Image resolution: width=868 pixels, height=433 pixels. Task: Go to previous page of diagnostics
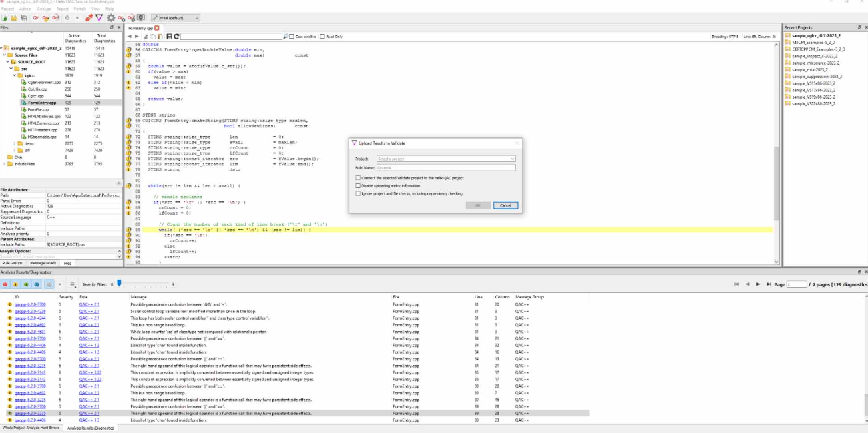pyautogui.click(x=747, y=284)
